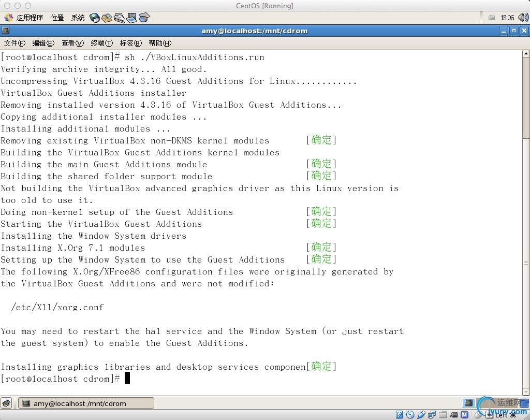Open the 位置 places menu
Viewport: 530px width, 420px height.
pyautogui.click(x=57, y=18)
